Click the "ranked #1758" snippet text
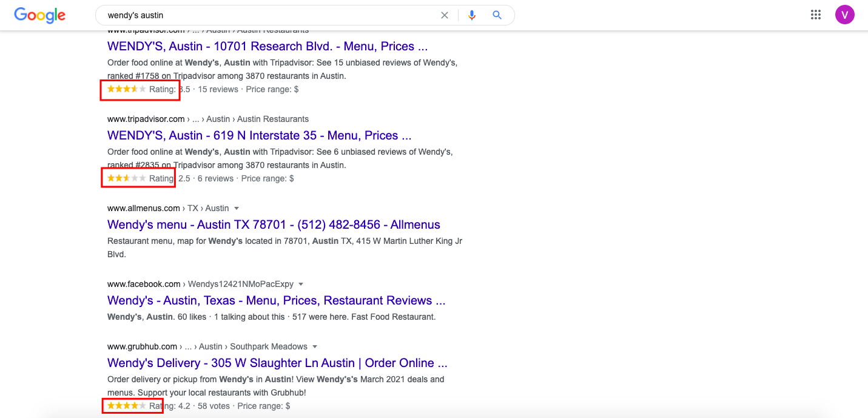The width and height of the screenshot is (868, 418). point(133,76)
